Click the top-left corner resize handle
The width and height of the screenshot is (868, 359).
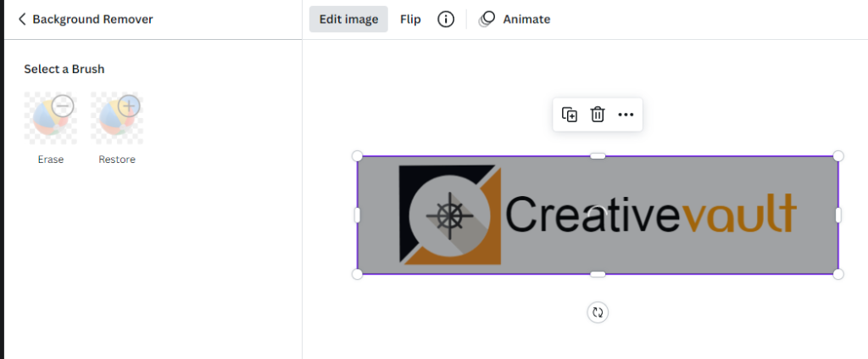pyautogui.click(x=357, y=155)
